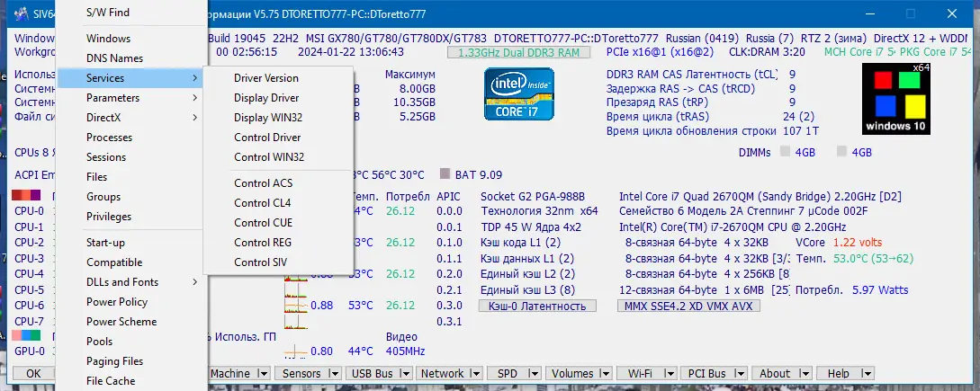980x391 pixels.
Task: Select the highlighted Services menu item
Action: point(131,78)
